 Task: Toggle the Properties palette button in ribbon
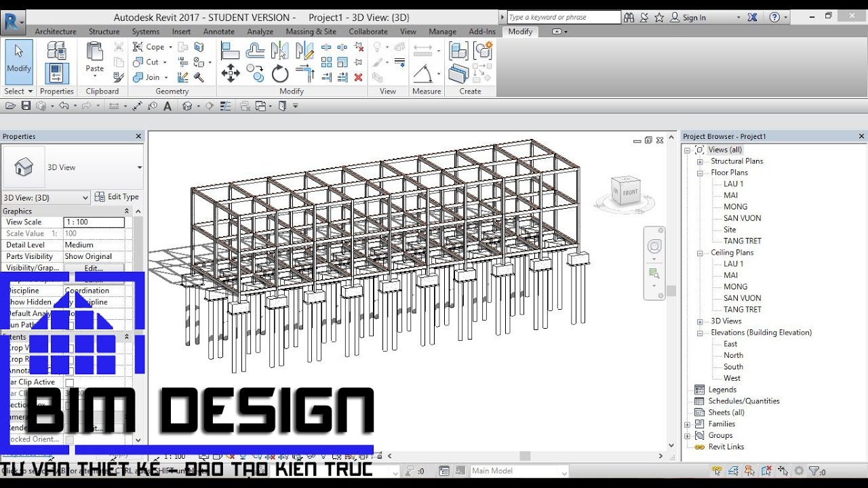point(57,73)
